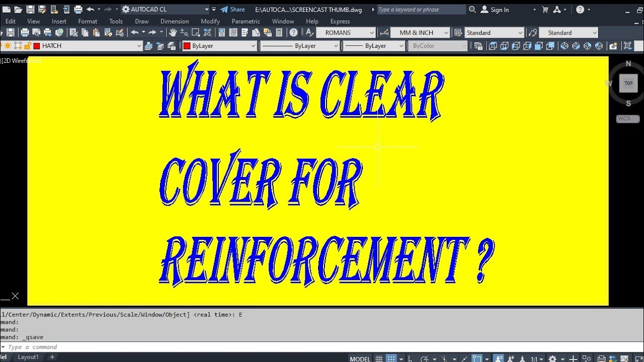Click the Dimension Style icon

384,33
